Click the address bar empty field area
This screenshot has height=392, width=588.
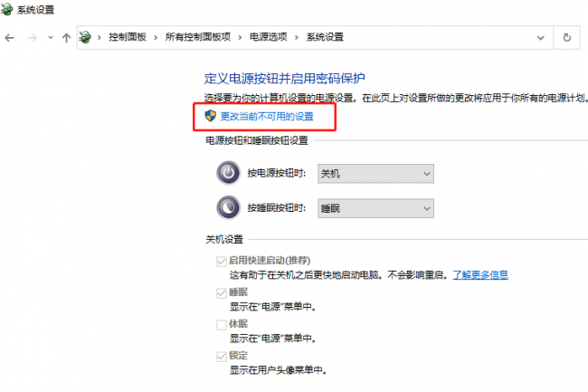click(439, 37)
